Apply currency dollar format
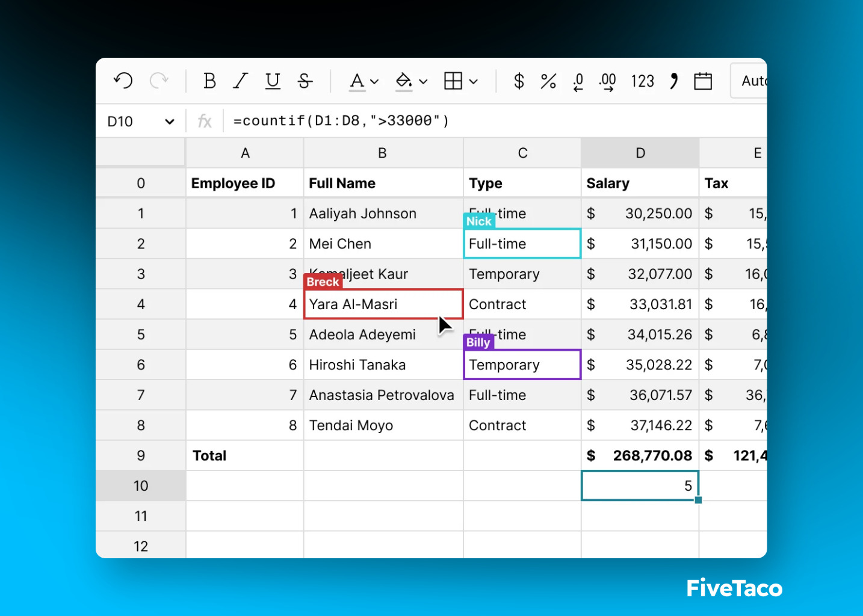Viewport: 863px width, 616px height. 519,81
